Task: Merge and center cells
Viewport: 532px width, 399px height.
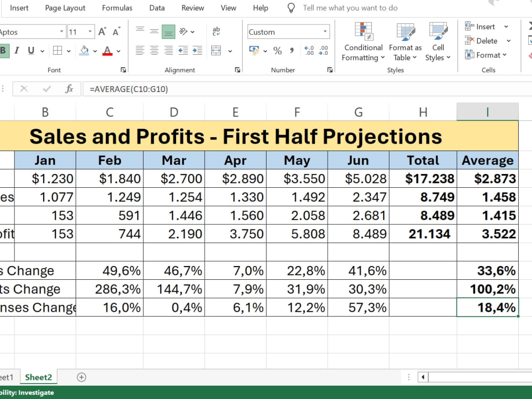Action: pos(216,51)
